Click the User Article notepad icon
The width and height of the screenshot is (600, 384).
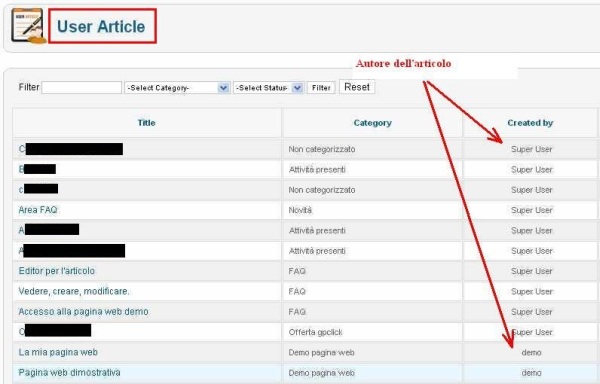coord(29,26)
